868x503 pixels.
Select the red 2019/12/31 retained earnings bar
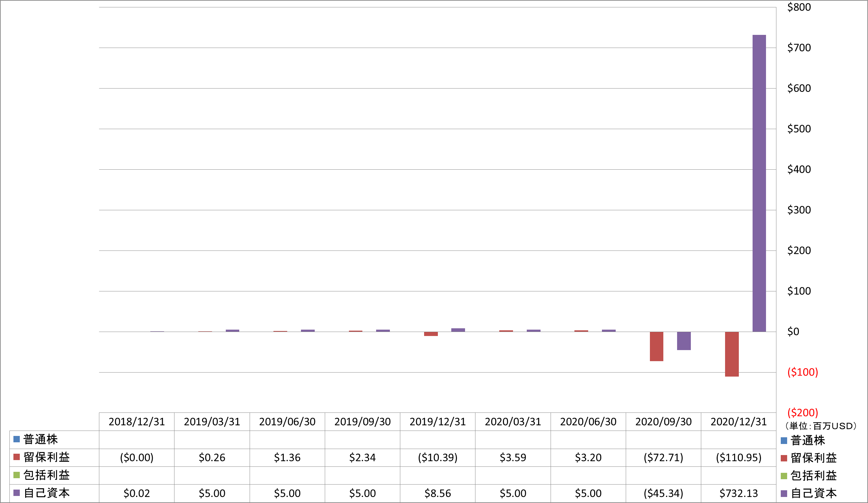pyautogui.click(x=431, y=334)
